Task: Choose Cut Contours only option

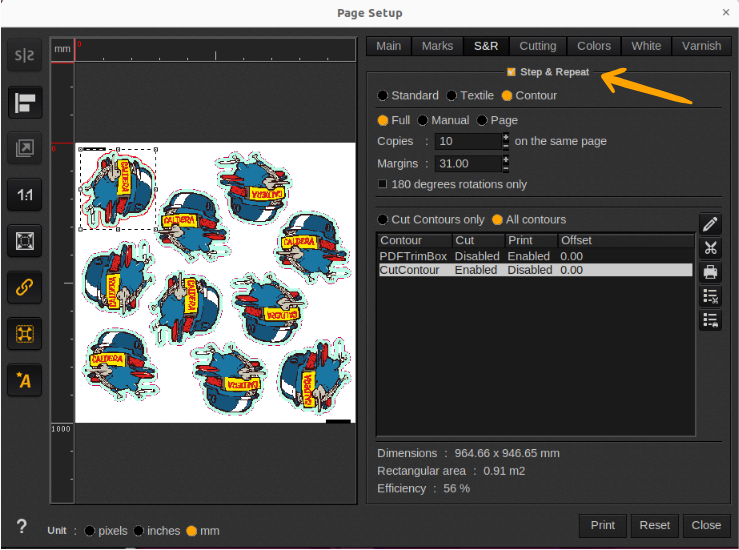Action: (383, 220)
